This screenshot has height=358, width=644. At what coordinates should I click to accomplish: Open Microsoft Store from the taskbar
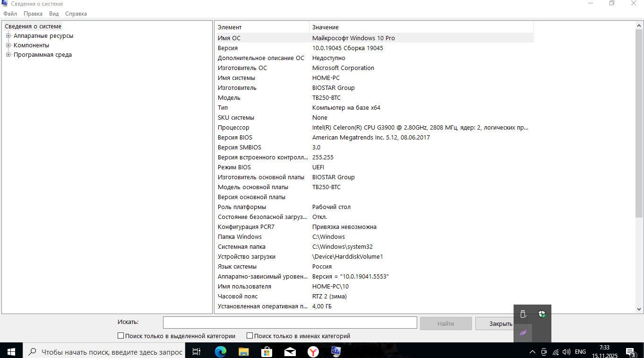(266, 351)
